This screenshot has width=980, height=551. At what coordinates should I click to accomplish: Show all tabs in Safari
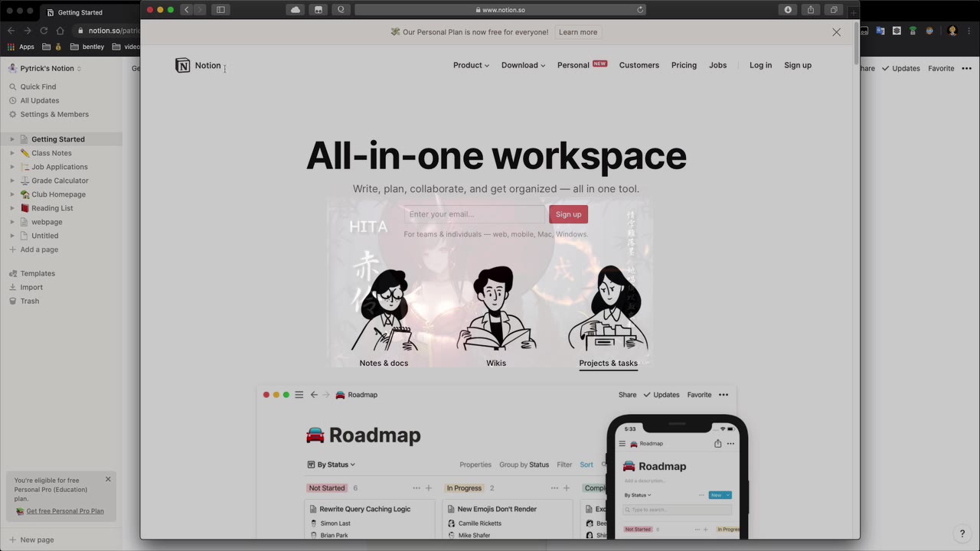(x=834, y=10)
